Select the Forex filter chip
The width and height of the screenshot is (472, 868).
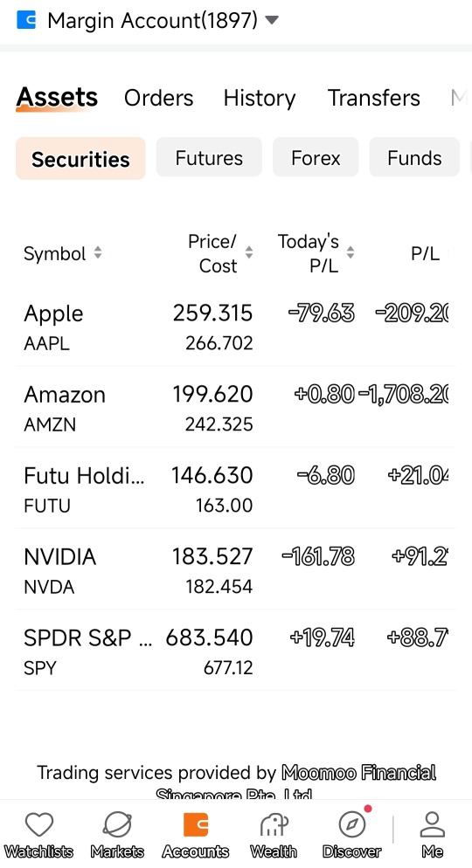pos(316,158)
